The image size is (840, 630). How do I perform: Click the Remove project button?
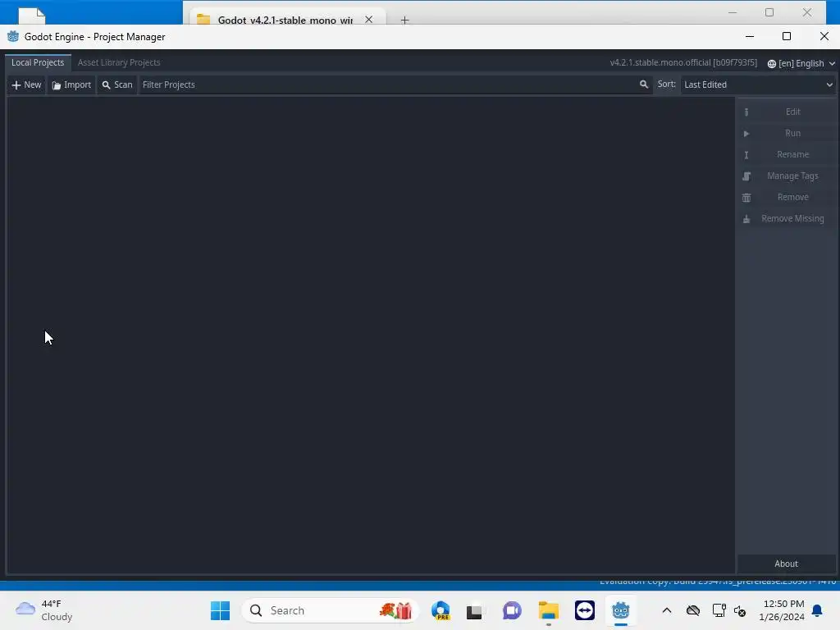(x=787, y=198)
